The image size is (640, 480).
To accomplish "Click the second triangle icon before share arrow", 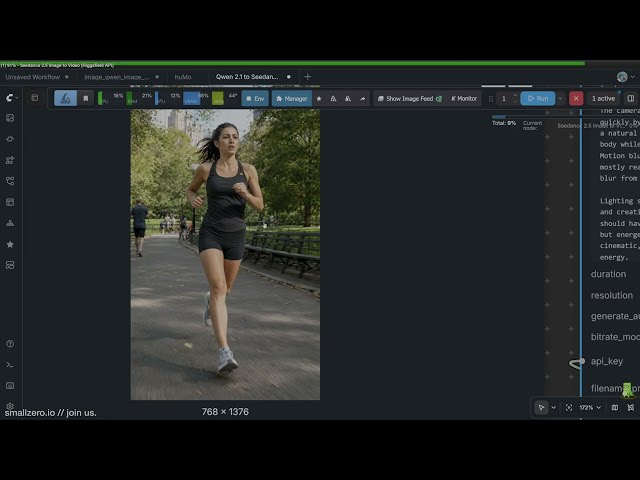I will [x=348, y=98].
